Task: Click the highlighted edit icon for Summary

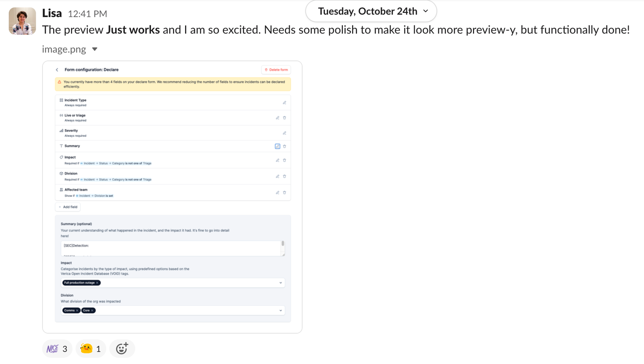Action: 277,146
